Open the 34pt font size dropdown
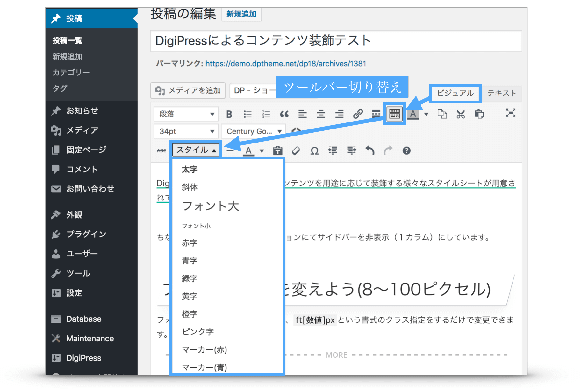This screenshot has width=581, height=392. [186, 131]
